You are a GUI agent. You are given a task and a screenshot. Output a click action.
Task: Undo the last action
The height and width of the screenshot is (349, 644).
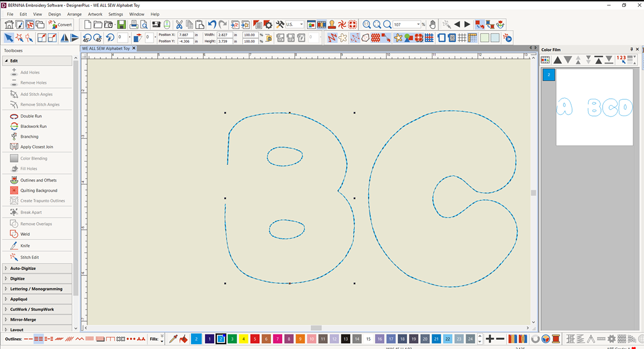[x=211, y=25]
